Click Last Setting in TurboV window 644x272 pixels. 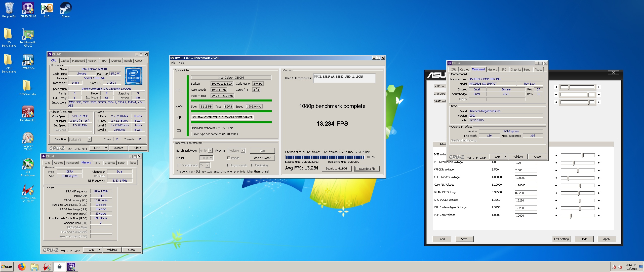[x=561, y=239]
